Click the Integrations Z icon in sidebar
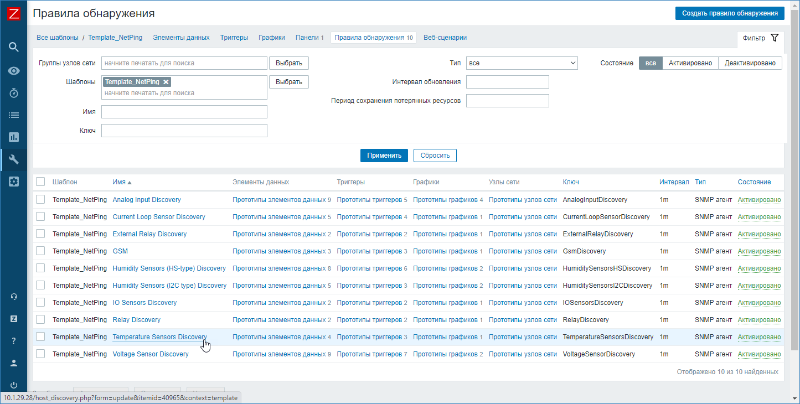This screenshot has height=404, width=800. click(14, 318)
